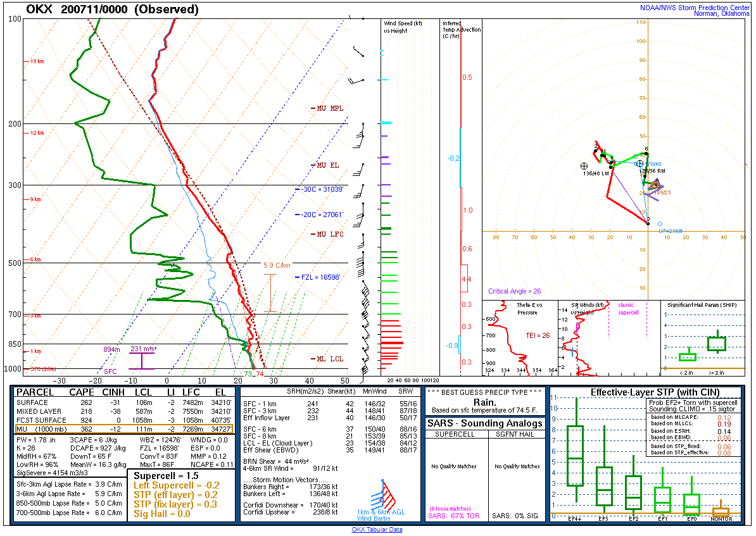Click the SigSevere = 4154 m3/s3 value
This screenshot has width=756, height=536.
tap(52, 473)
